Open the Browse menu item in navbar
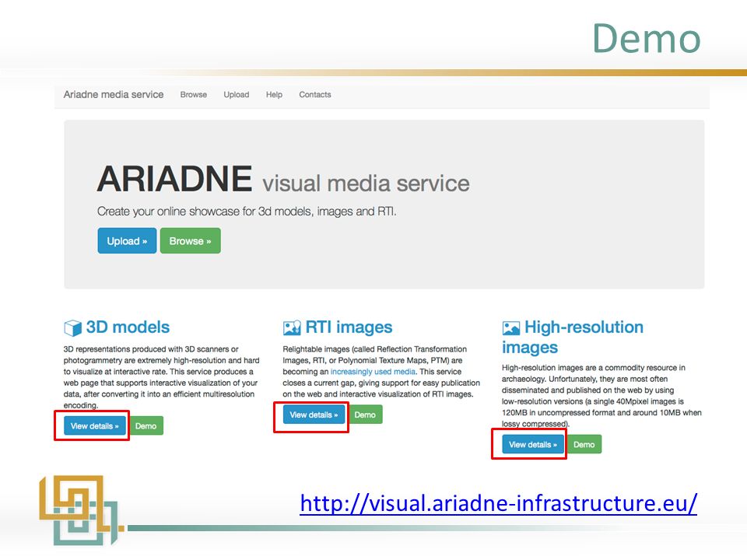Screen dimensions: 747x560 click(x=194, y=94)
